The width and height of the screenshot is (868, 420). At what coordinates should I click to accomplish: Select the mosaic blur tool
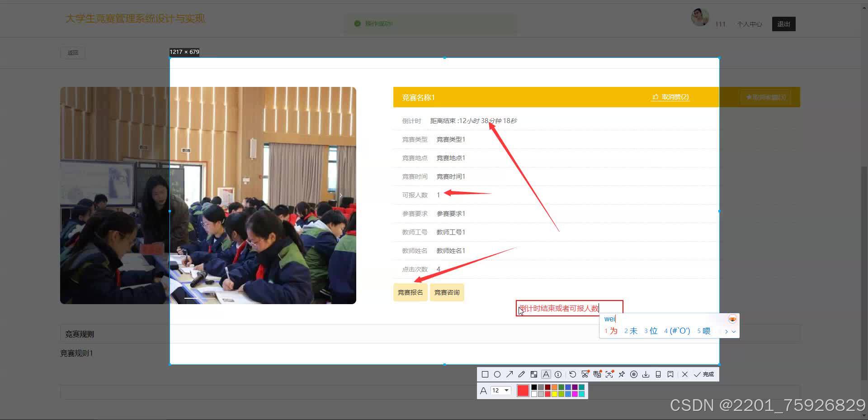click(x=534, y=374)
